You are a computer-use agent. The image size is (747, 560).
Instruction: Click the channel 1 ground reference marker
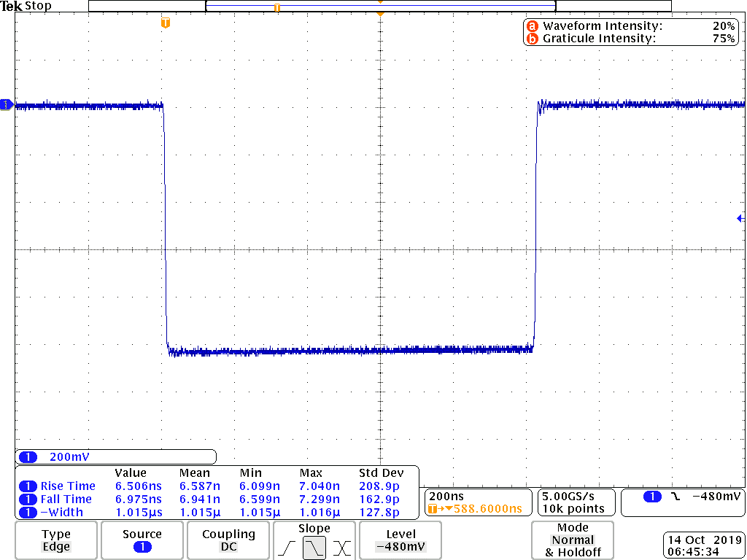tap(7, 105)
